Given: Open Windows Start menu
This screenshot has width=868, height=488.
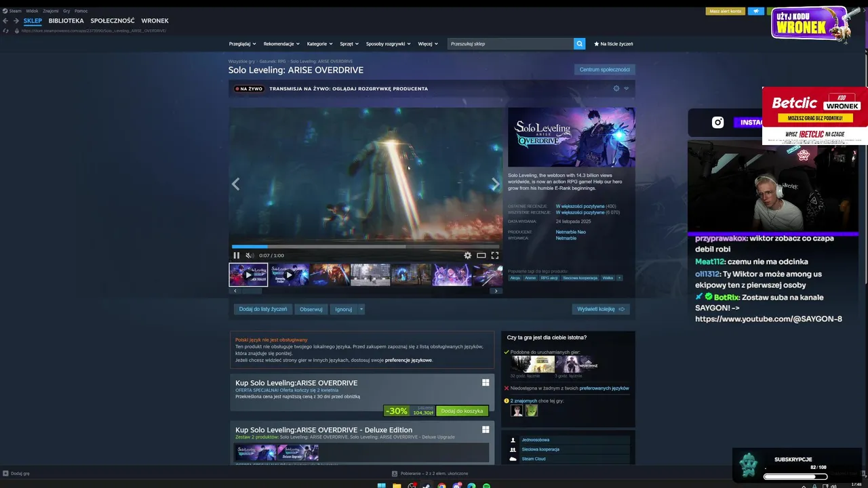Looking at the screenshot, I should click(381, 485).
